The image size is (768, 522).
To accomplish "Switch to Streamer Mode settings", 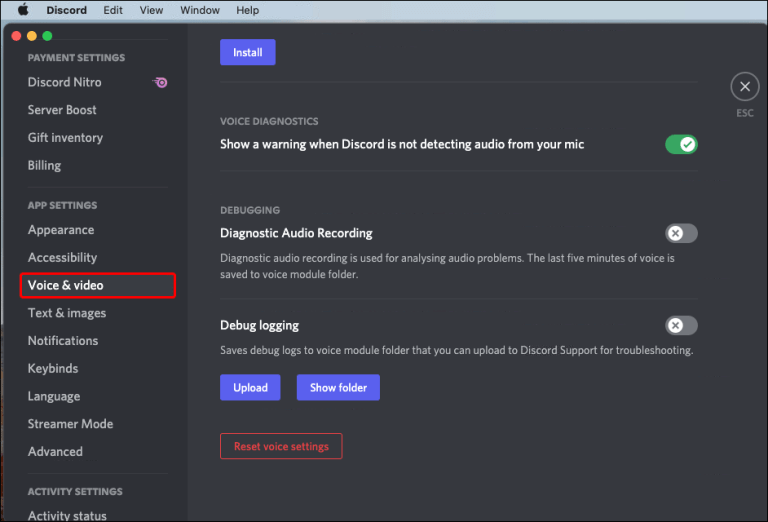I will click(70, 424).
